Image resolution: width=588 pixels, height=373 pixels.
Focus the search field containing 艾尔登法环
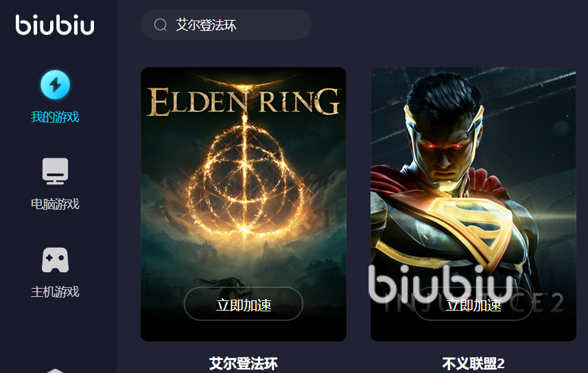(226, 25)
